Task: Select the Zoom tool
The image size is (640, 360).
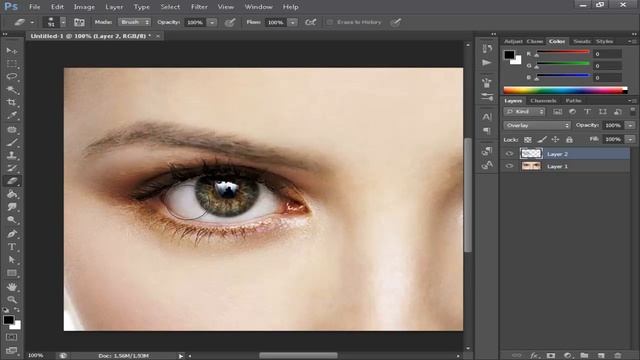Action: point(12,299)
